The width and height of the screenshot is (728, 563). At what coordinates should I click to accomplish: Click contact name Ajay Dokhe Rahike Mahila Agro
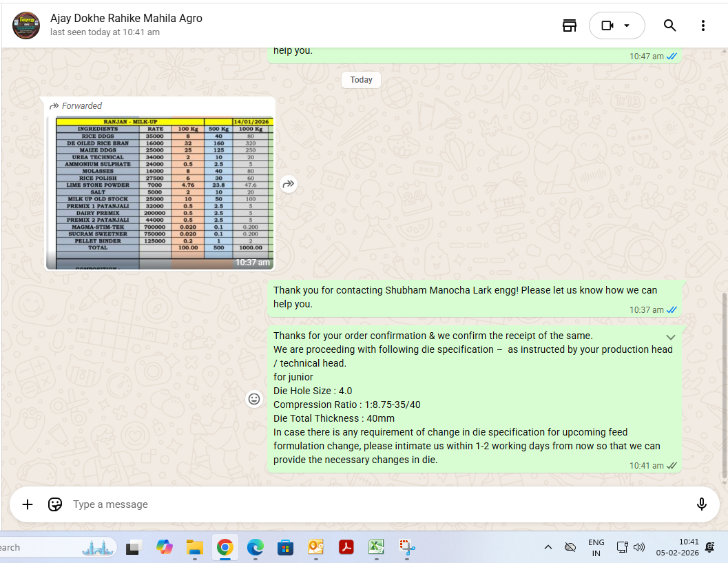click(126, 19)
